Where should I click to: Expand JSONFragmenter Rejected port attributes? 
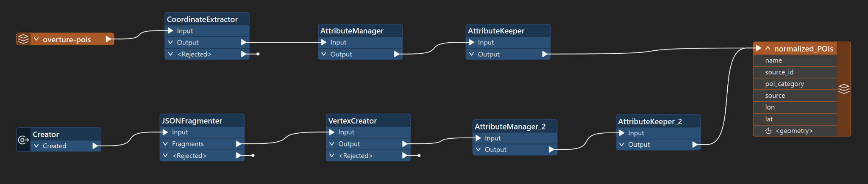tap(165, 156)
